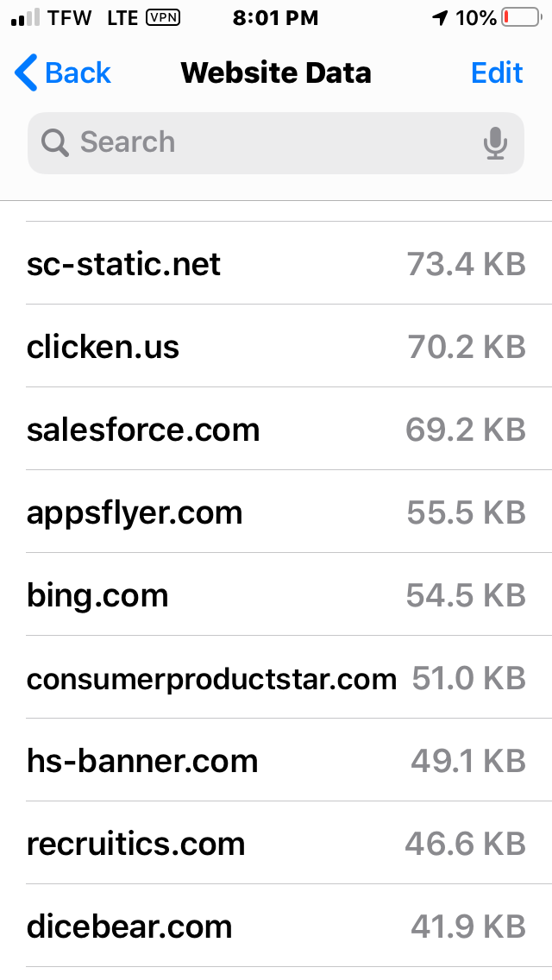Tap the 8:01 PM clock
Screen dimensions: 552x980
coord(276,18)
